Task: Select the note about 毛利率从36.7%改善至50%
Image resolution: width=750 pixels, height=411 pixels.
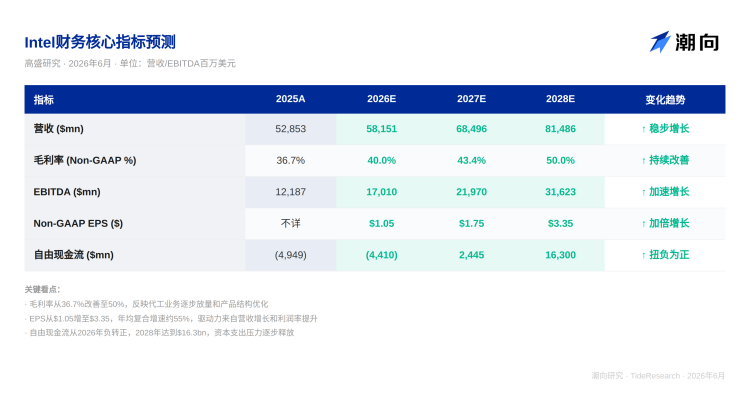Action: point(146,304)
